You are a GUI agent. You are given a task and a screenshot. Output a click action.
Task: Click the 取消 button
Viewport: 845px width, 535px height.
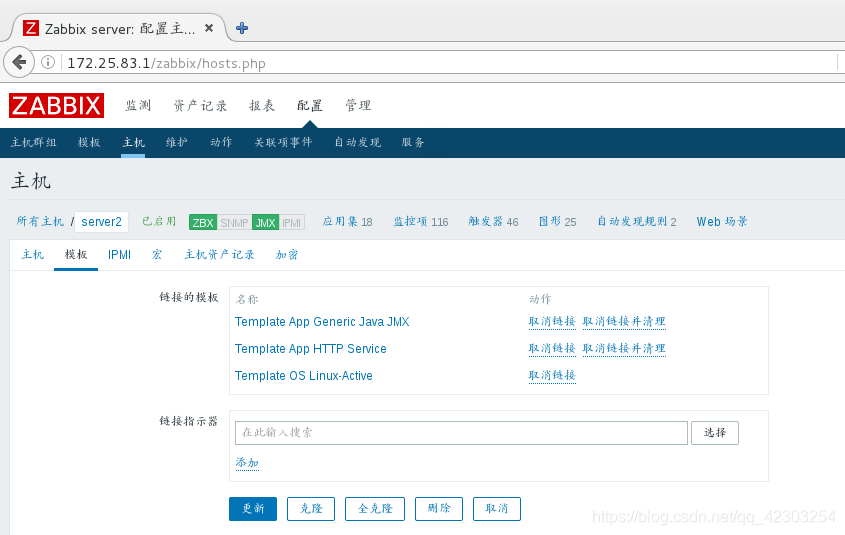point(497,509)
